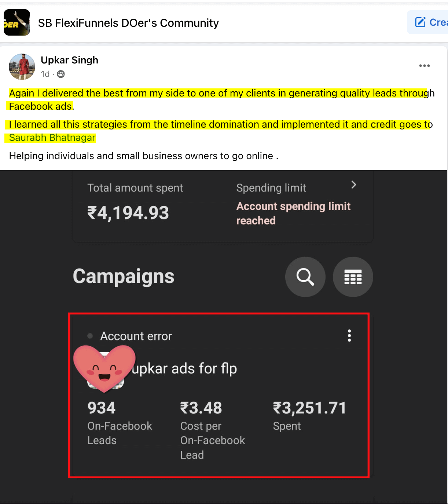Open Upkar Singh's profile name link
Viewport: 448px width, 504px height.
[x=70, y=60]
